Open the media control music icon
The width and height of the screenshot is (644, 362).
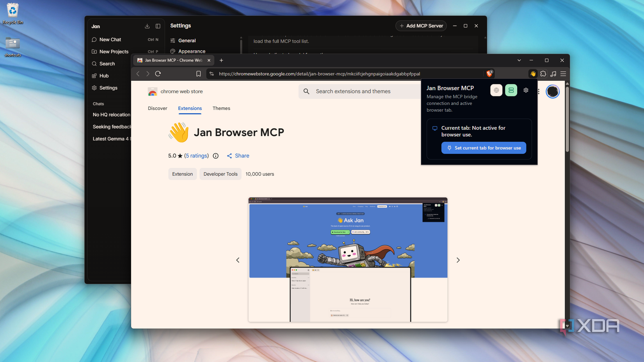[553, 74]
